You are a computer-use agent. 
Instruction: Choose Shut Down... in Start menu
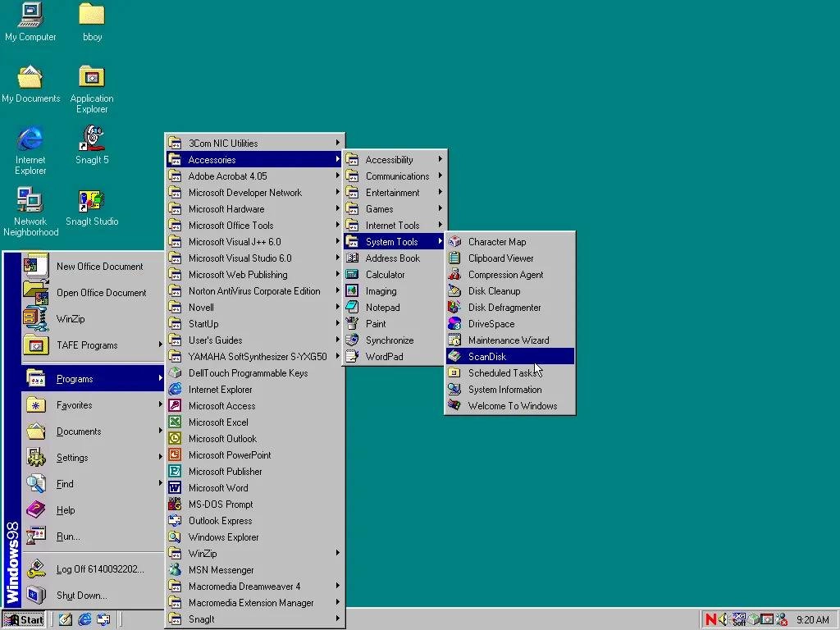click(94, 596)
